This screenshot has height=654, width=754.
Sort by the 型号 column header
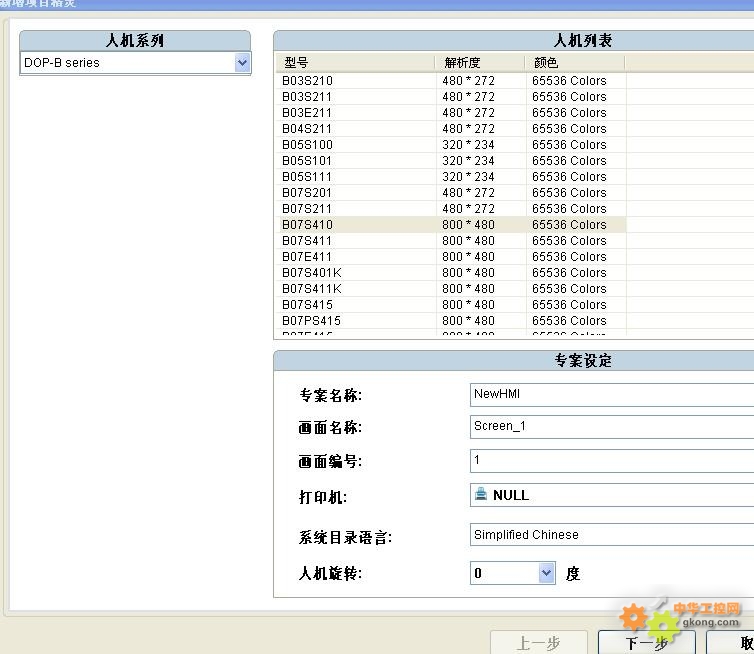click(x=355, y=63)
